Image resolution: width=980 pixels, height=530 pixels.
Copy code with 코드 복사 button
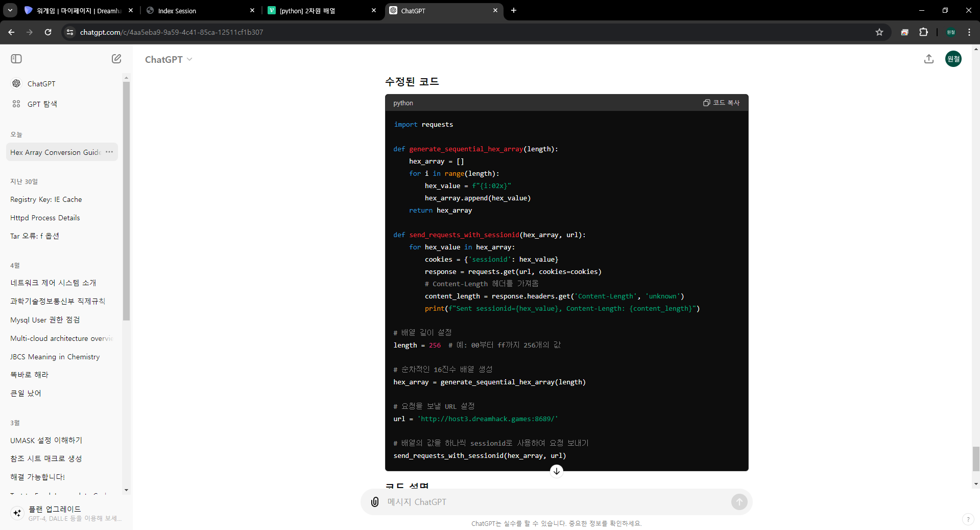tap(721, 103)
